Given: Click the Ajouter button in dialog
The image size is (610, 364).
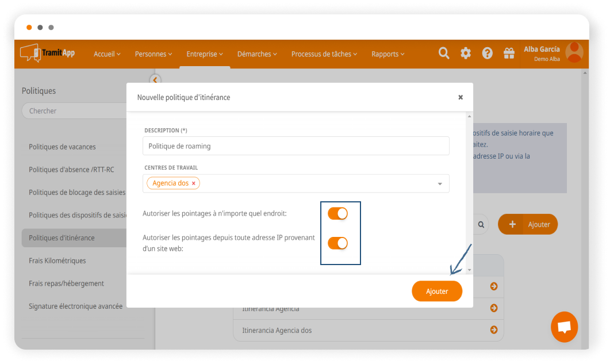Looking at the screenshot, I should click(x=437, y=292).
